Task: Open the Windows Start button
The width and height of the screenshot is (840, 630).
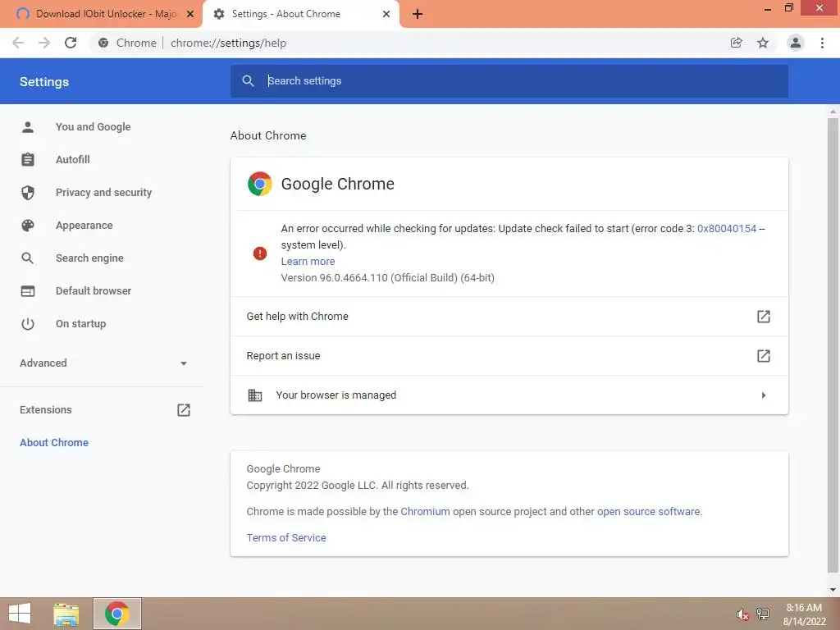Action: pyautogui.click(x=20, y=614)
